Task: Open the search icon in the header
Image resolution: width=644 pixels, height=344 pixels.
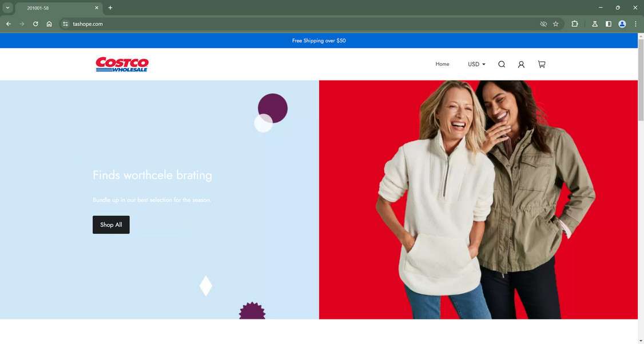Action: pyautogui.click(x=502, y=64)
